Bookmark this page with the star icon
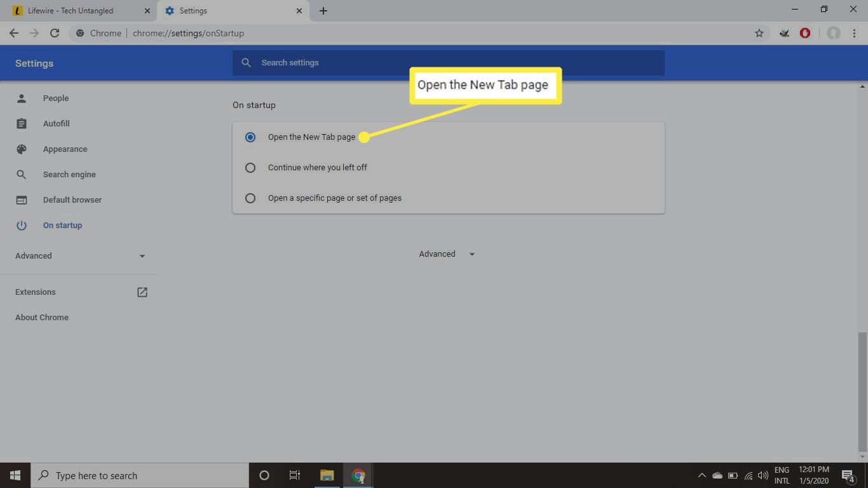The image size is (868, 488). [759, 33]
